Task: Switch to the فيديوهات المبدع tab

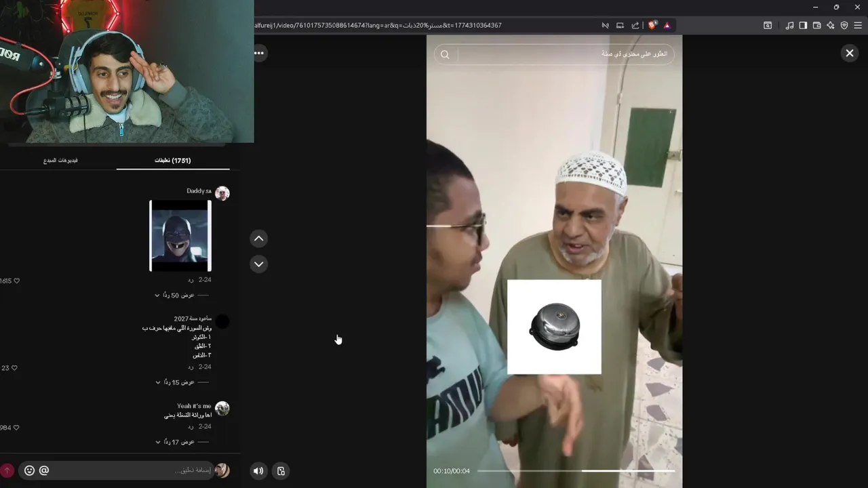Action: pyautogui.click(x=60, y=161)
